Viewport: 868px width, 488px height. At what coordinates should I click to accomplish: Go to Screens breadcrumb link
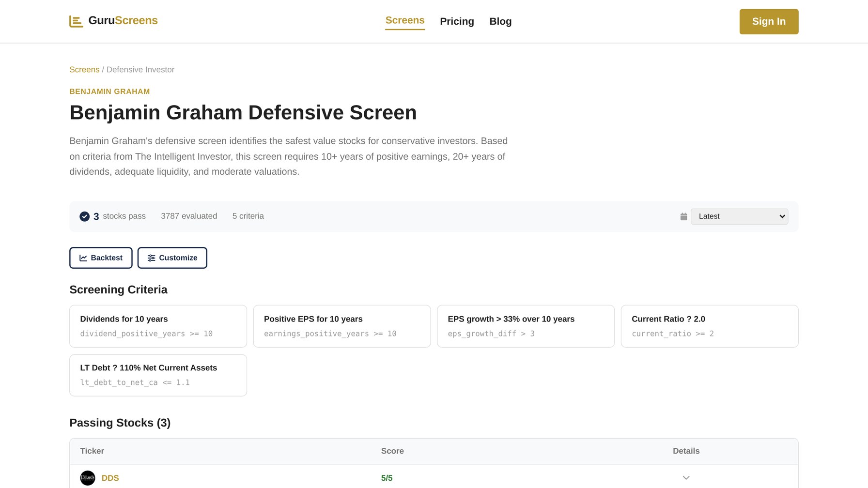tap(84, 70)
